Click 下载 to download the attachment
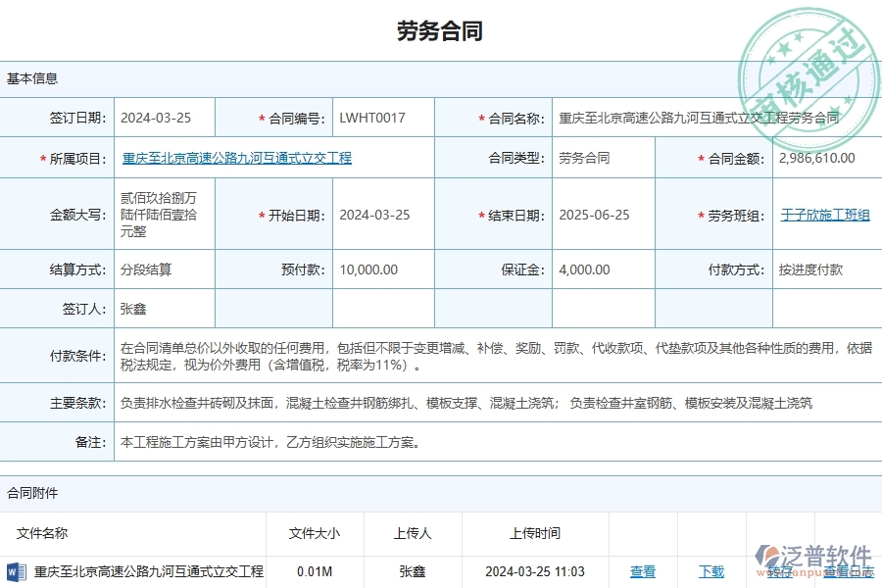882x588 pixels. [712, 572]
